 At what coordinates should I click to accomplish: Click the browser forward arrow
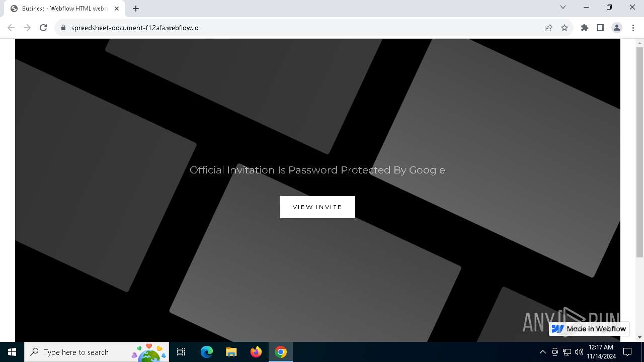coord(27,28)
